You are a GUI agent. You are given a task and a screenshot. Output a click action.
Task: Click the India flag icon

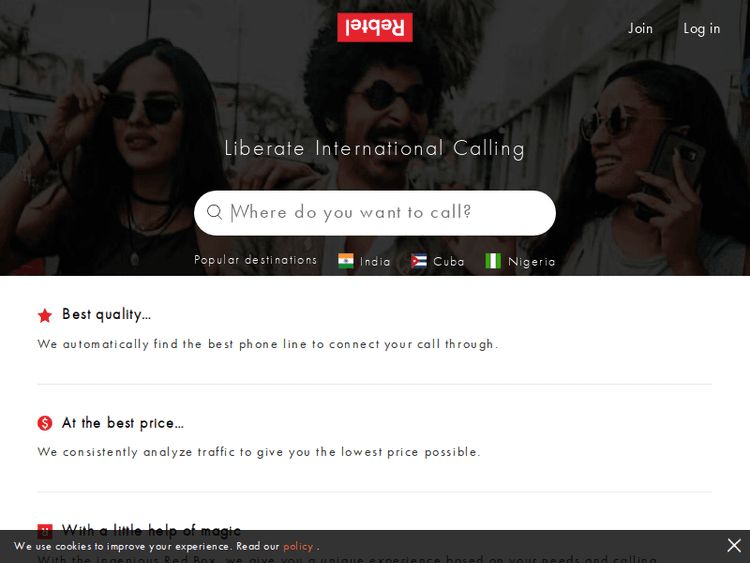(345, 261)
